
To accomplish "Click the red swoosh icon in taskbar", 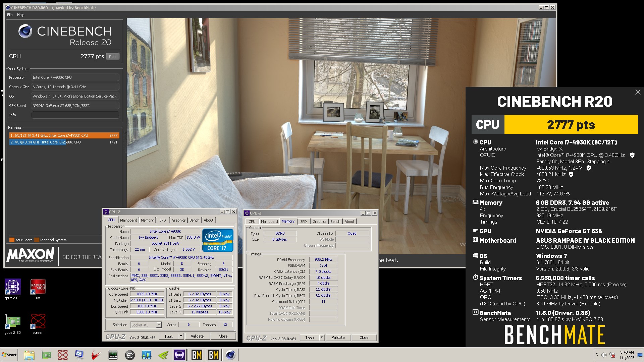I will [96, 355].
